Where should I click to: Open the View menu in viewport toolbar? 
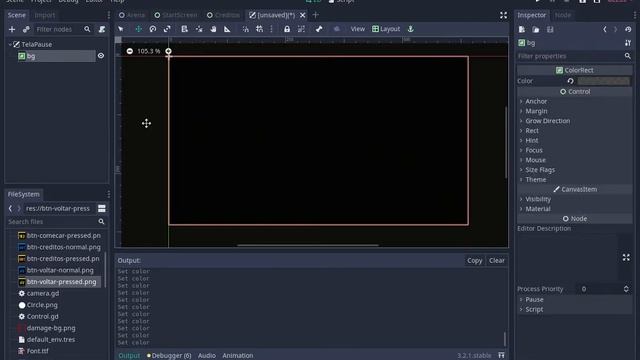(358, 29)
